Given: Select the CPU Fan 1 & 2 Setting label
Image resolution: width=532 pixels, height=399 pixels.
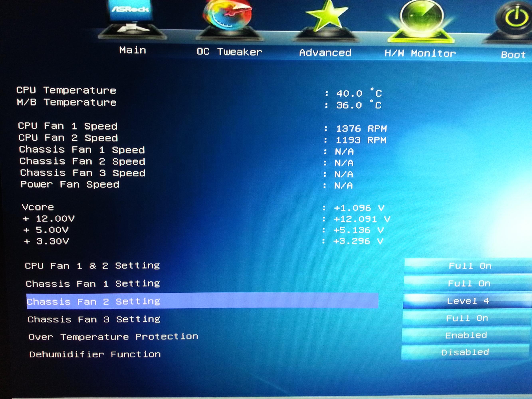Looking at the screenshot, I should (92, 266).
